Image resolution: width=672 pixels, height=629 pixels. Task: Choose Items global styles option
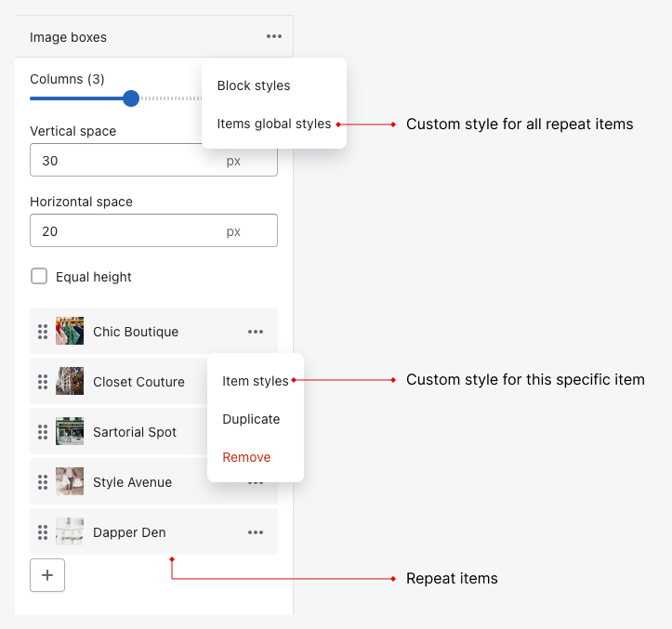coord(273,124)
